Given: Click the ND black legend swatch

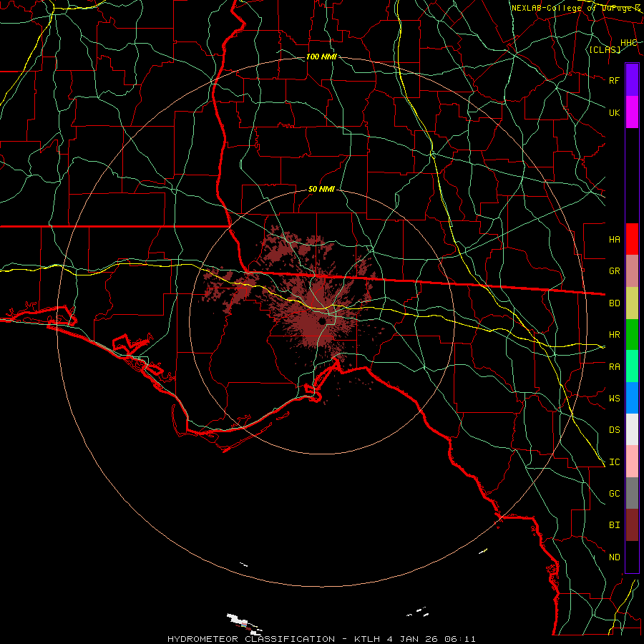Looking at the screenshot, I should (632, 557).
